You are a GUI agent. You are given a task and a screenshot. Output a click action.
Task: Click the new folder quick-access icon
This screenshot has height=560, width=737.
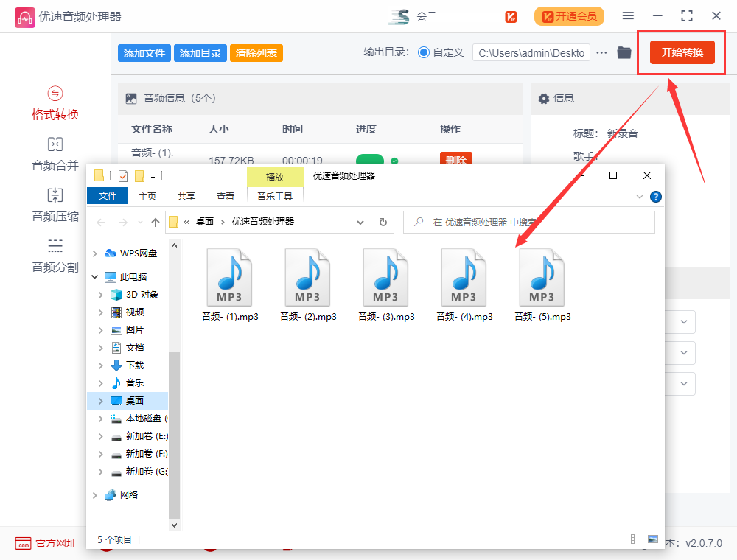coord(139,175)
